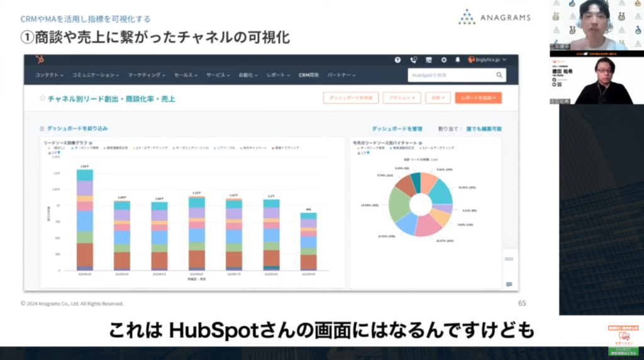Click the 今月のリードソース別パイチャート title

(x=385, y=143)
